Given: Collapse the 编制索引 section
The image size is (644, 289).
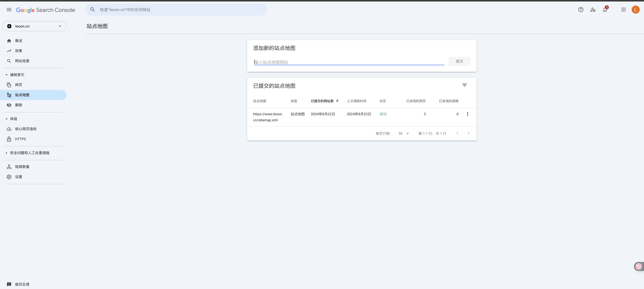Looking at the screenshot, I should [x=7, y=75].
